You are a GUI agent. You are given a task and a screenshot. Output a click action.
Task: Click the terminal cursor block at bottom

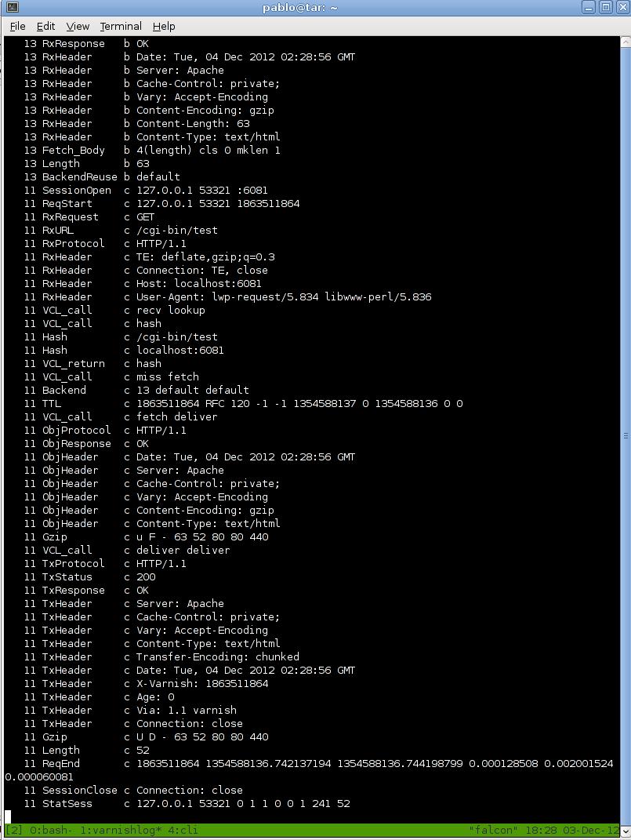[x=8, y=816]
